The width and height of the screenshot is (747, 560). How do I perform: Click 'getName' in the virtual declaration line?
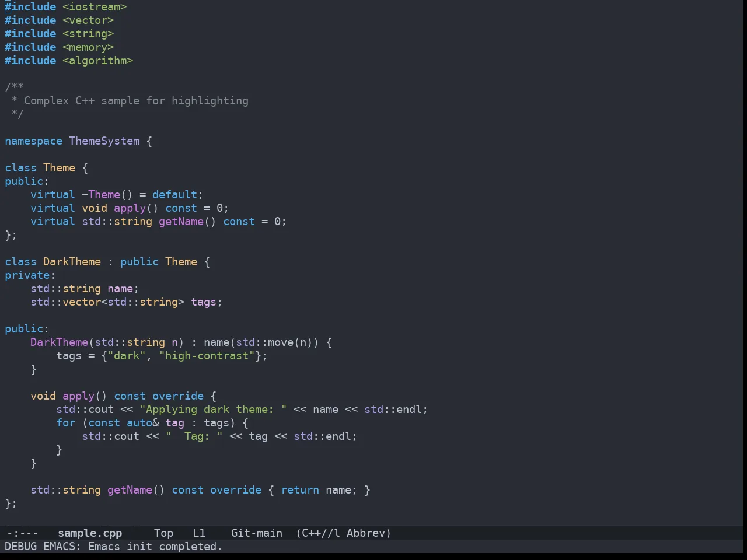click(x=181, y=222)
